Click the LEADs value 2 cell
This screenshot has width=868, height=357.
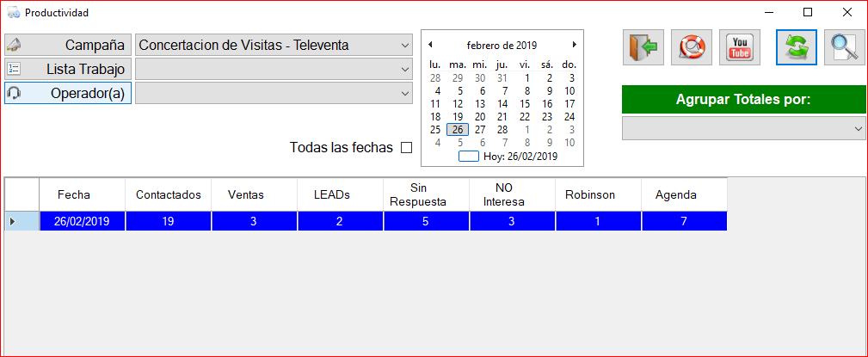(x=340, y=221)
